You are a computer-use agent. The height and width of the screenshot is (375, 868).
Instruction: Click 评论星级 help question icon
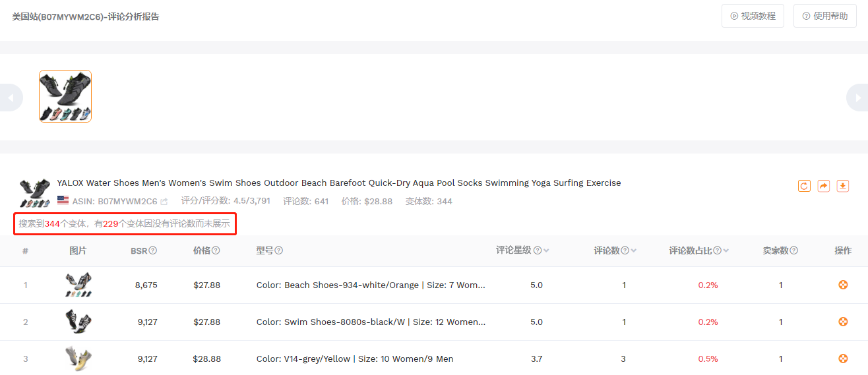click(538, 250)
